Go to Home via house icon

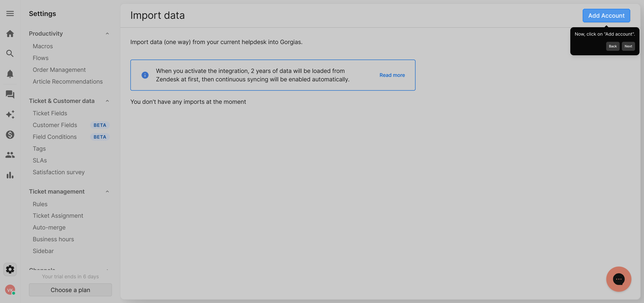(x=10, y=34)
